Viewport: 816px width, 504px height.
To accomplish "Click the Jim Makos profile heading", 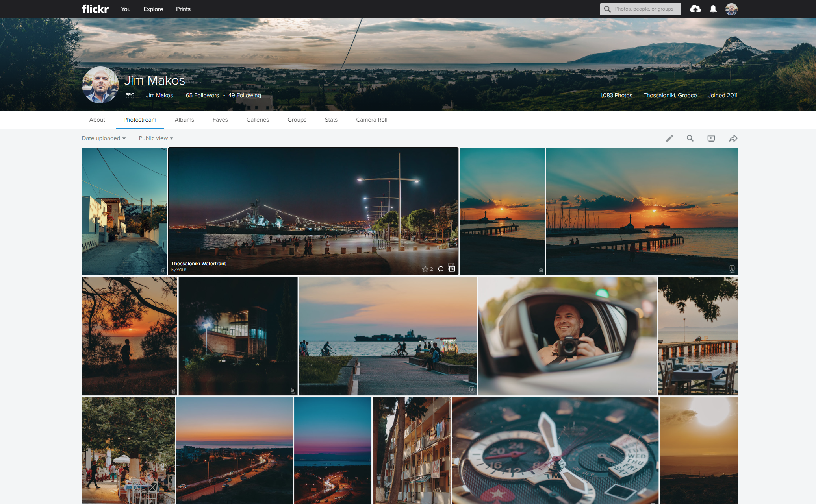I will (155, 80).
